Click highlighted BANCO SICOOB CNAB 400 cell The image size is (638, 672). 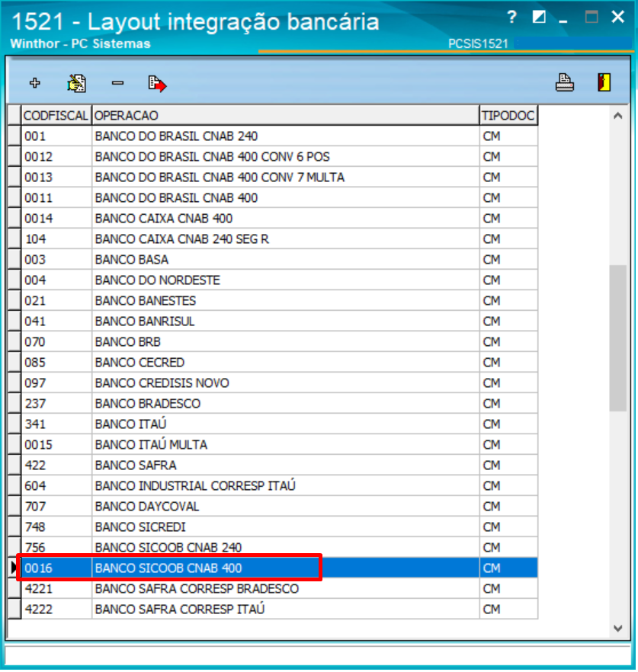tap(286, 568)
